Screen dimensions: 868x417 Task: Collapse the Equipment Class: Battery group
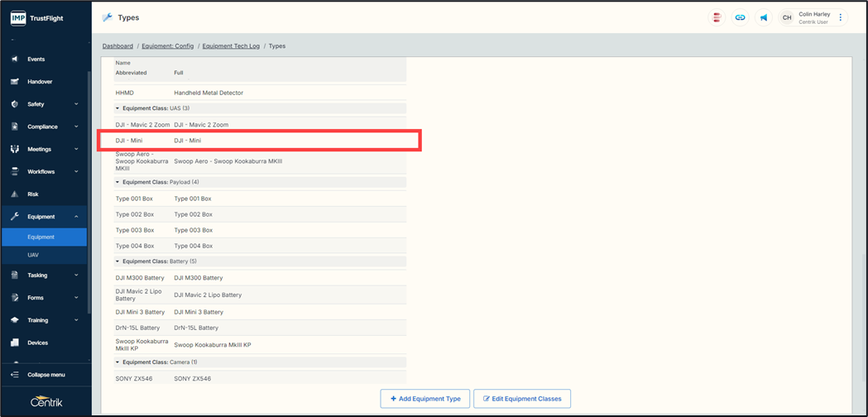(x=117, y=261)
